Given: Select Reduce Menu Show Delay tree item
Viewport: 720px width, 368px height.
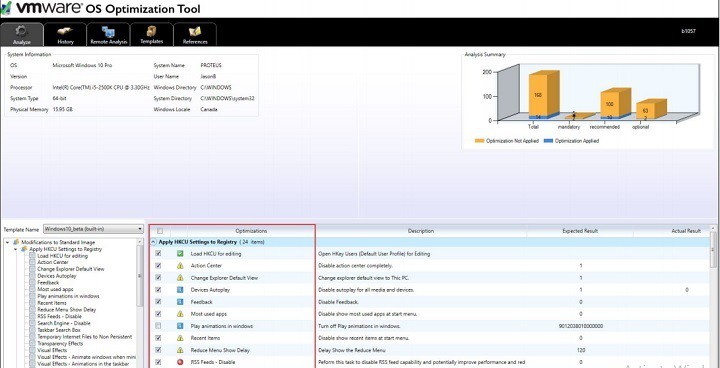Looking at the screenshot, I should coord(67,310).
